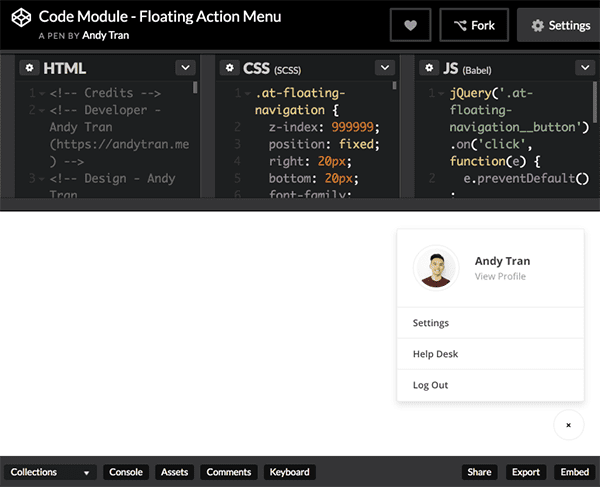Click the HTML panel title
This screenshot has width=600, height=487.
[x=65, y=68]
